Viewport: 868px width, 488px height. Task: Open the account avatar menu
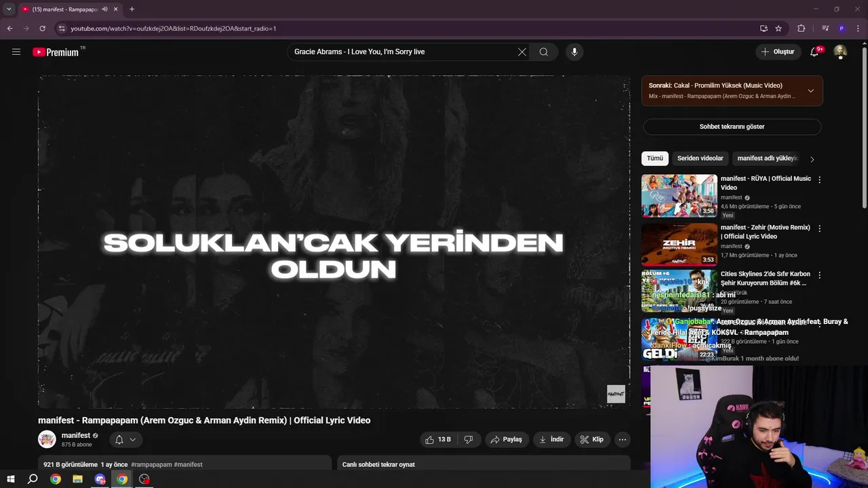coord(840,52)
